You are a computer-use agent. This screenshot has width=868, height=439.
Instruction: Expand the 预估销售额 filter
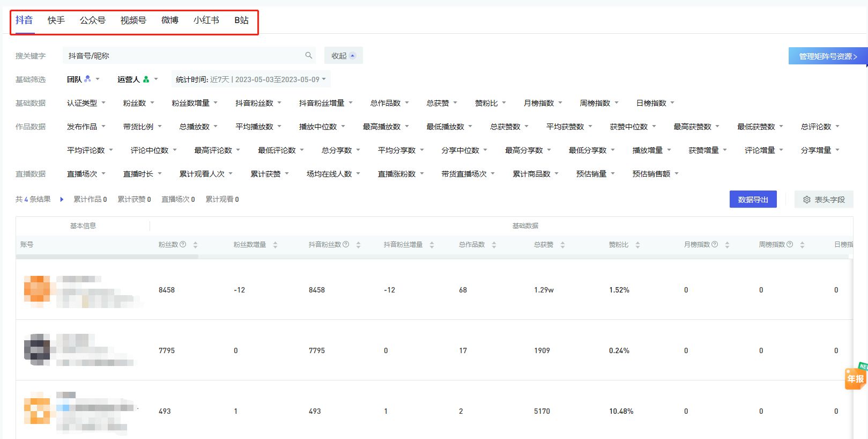pos(656,174)
